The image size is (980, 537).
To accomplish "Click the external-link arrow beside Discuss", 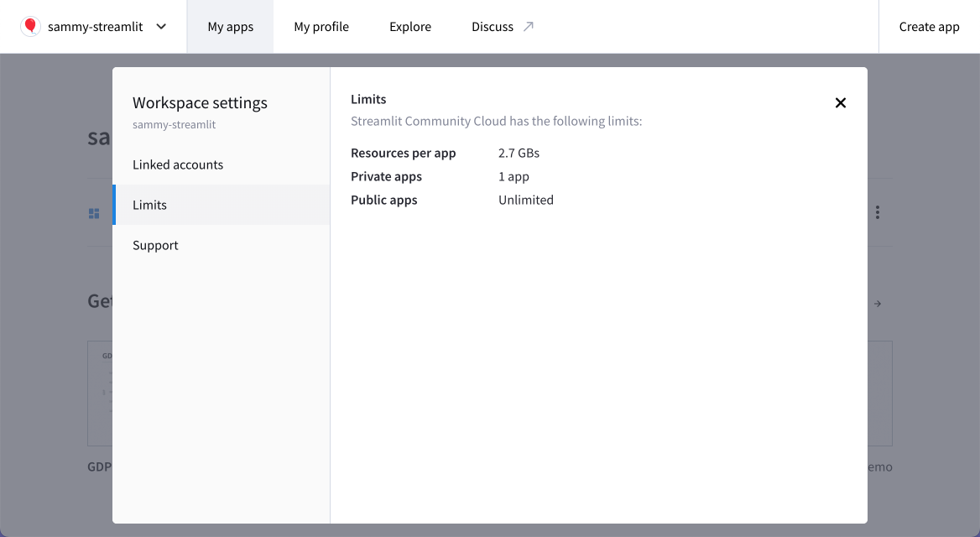I will [x=528, y=25].
